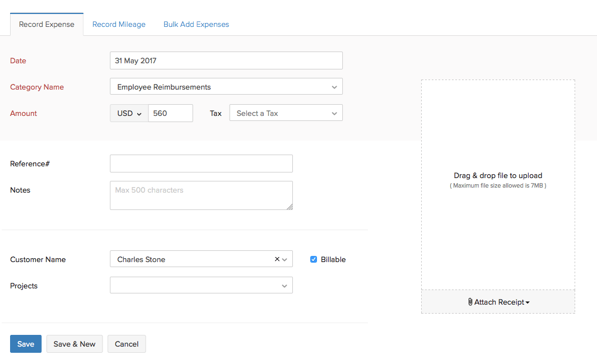The width and height of the screenshot is (597, 364).
Task: Expand the Projects dropdown
Action: 286,285
